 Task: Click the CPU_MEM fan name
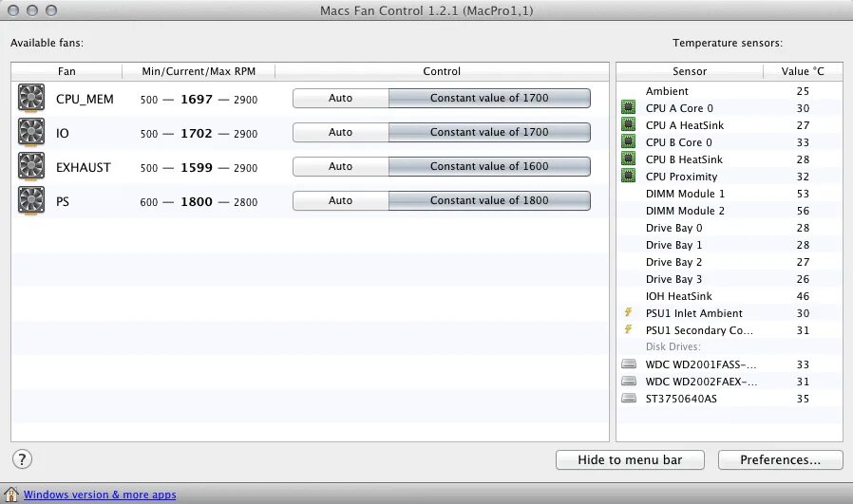[85, 99]
